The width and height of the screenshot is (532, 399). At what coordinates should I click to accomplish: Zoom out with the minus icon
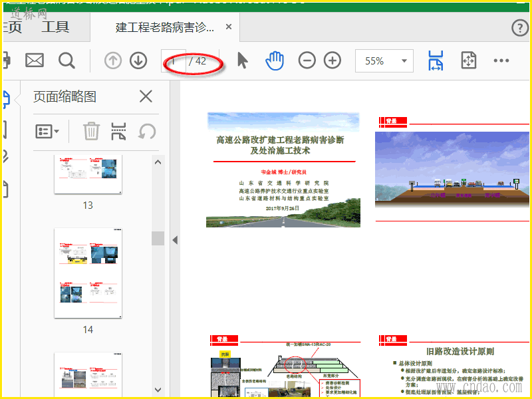pos(307,61)
